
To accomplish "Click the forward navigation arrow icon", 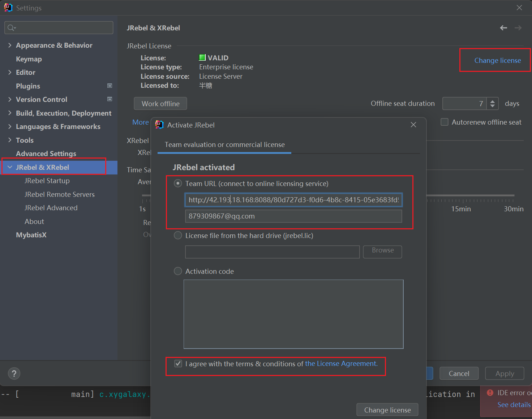I will pos(518,28).
